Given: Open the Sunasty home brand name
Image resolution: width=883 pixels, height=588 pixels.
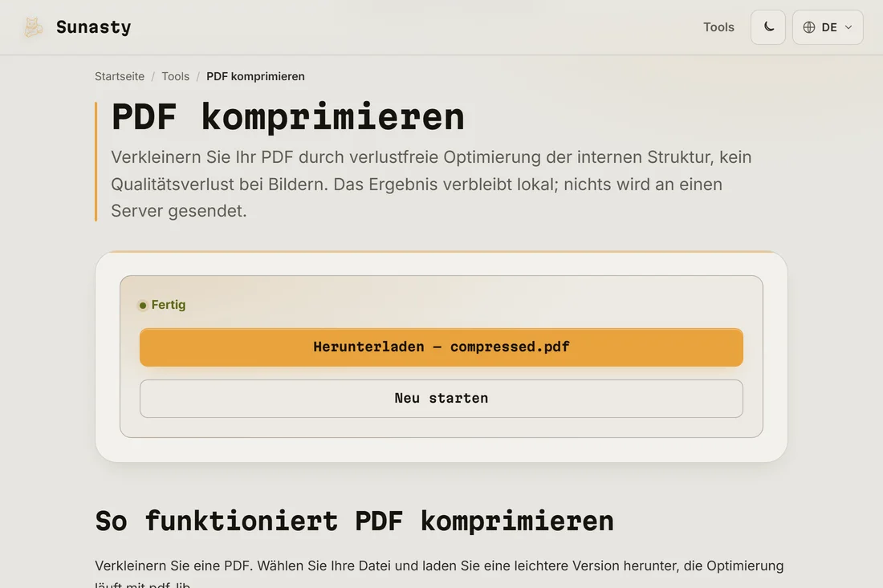Looking at the screenshot, I should click(93, 27).
